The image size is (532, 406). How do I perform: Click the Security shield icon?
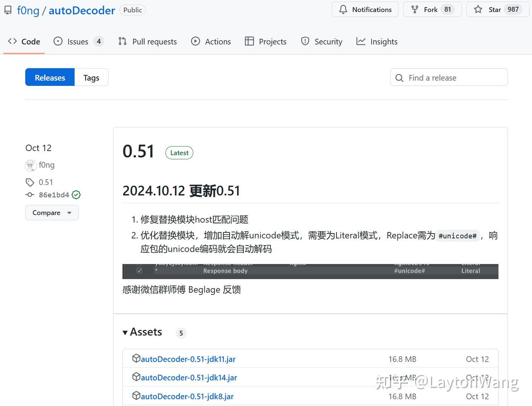tap(304, 41)
